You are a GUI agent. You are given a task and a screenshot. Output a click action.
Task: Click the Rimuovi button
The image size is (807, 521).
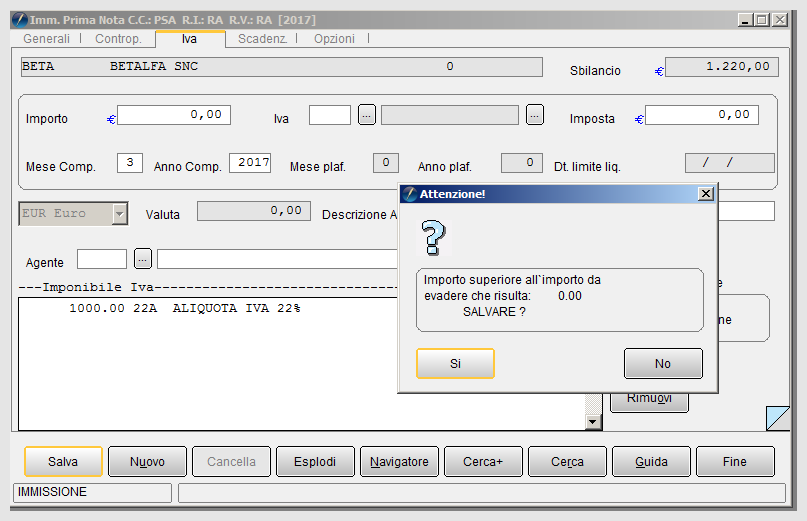tap(649, 402)
